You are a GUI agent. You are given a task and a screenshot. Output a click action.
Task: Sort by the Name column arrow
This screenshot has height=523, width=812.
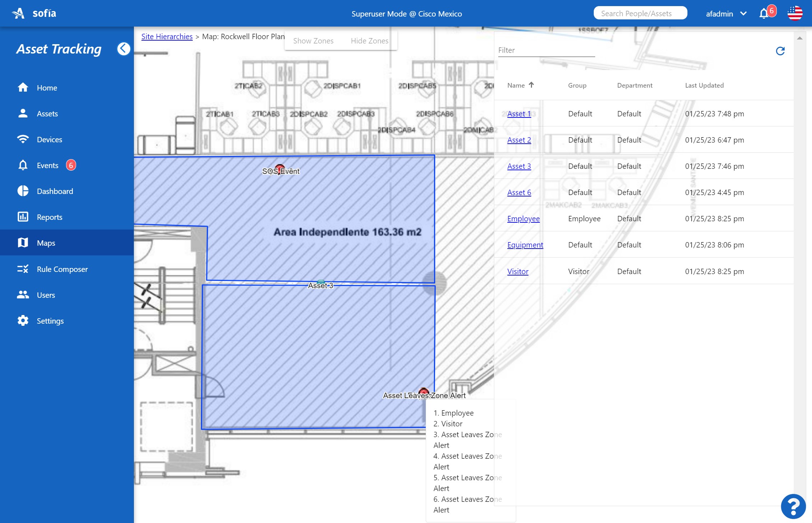click(x=531, y=85)
